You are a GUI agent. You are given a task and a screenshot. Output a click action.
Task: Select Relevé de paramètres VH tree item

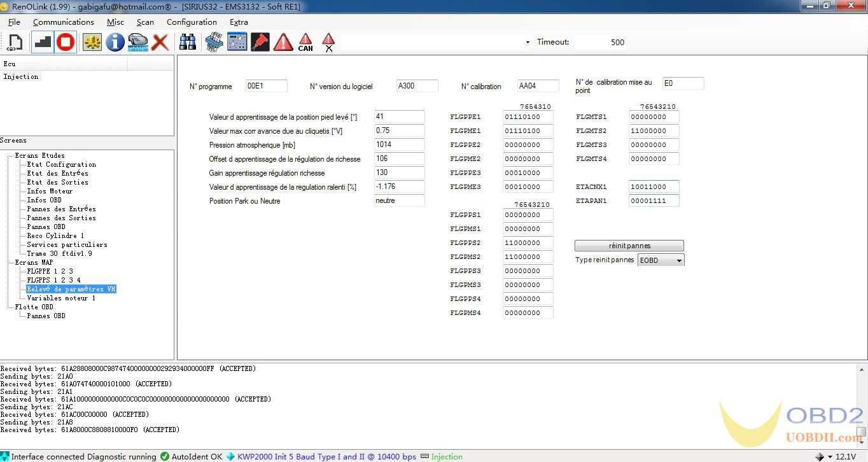point(71,289)
